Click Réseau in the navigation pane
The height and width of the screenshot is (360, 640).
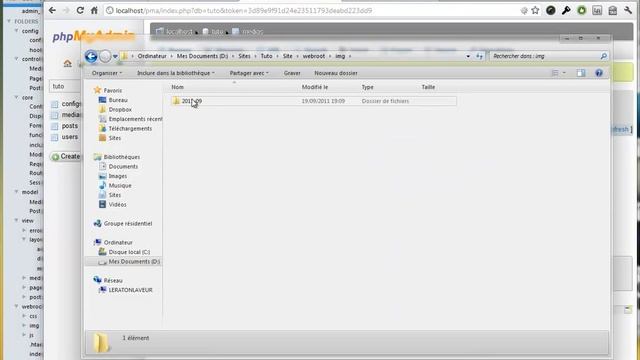(x=113, y=280)
